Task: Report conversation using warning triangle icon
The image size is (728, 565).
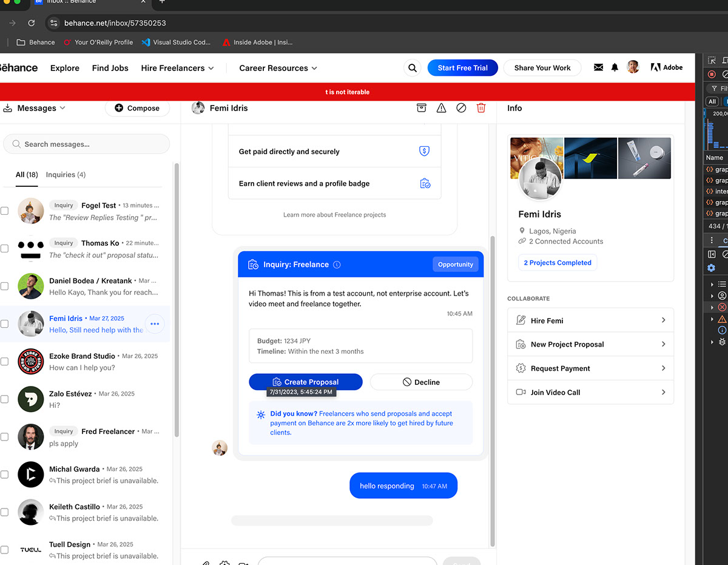Action: 441,108
